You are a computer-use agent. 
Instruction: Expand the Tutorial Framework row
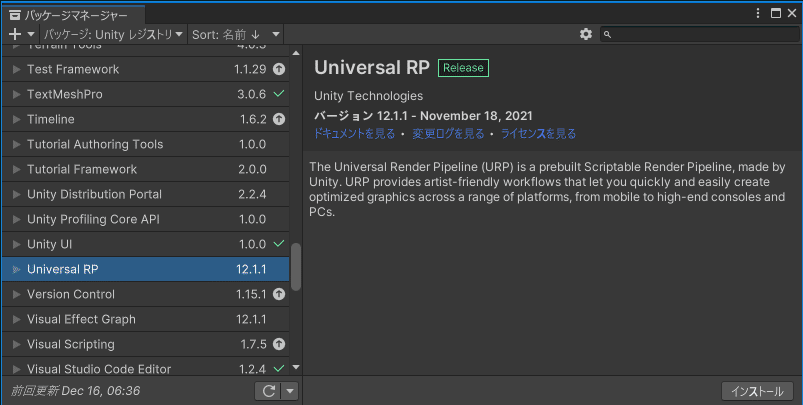point(16,169)
